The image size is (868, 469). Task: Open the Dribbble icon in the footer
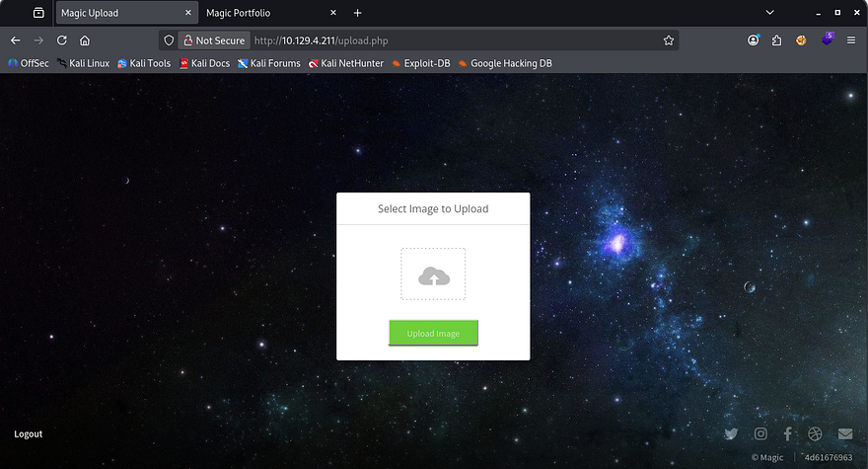pyautogui.click(x=816, y=433)
